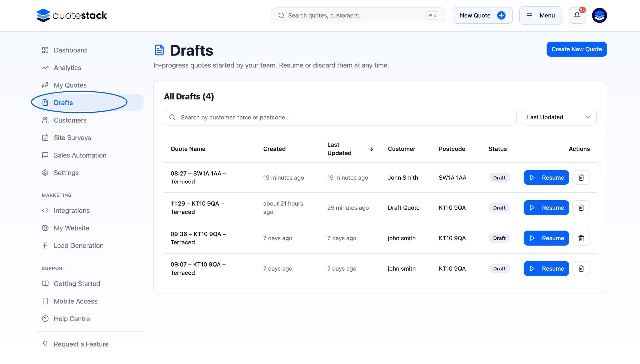Screen dimensions: 640x364
Task: Click Create New Quote button
Action: 576,49
